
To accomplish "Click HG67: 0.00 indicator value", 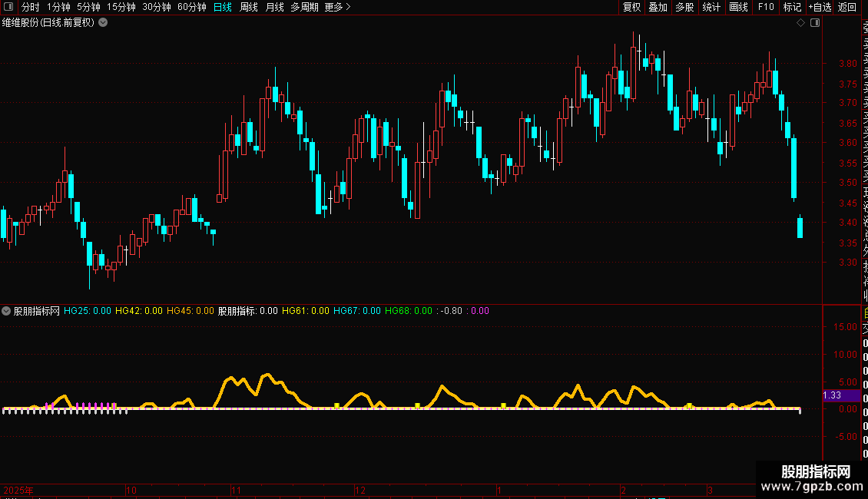I will pos(357,311).
